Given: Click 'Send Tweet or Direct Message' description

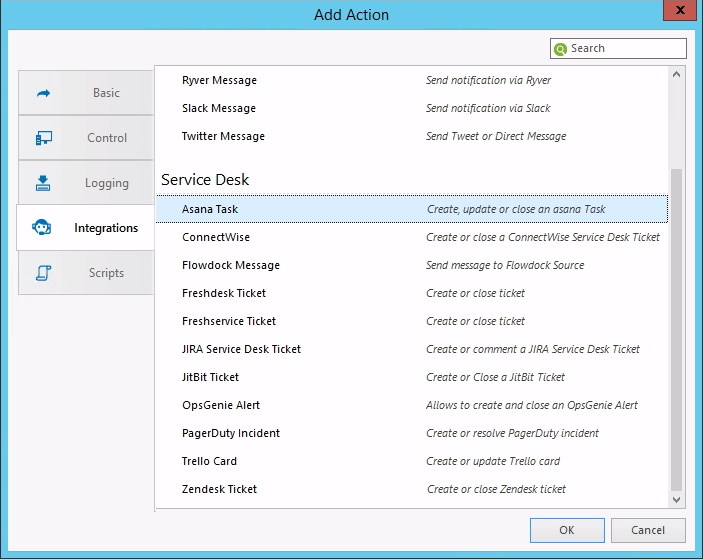Looking at the screenshot, I should pos(496,136).
